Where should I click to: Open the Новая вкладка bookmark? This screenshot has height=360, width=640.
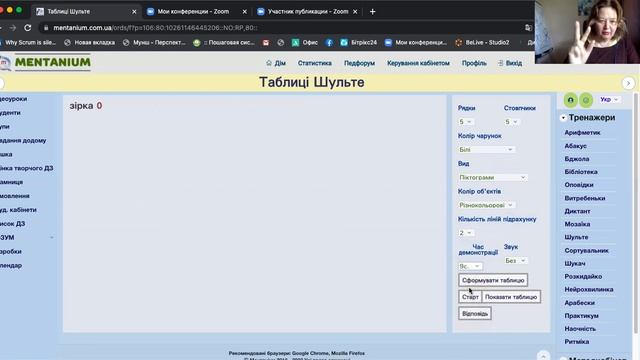(90, 42)
